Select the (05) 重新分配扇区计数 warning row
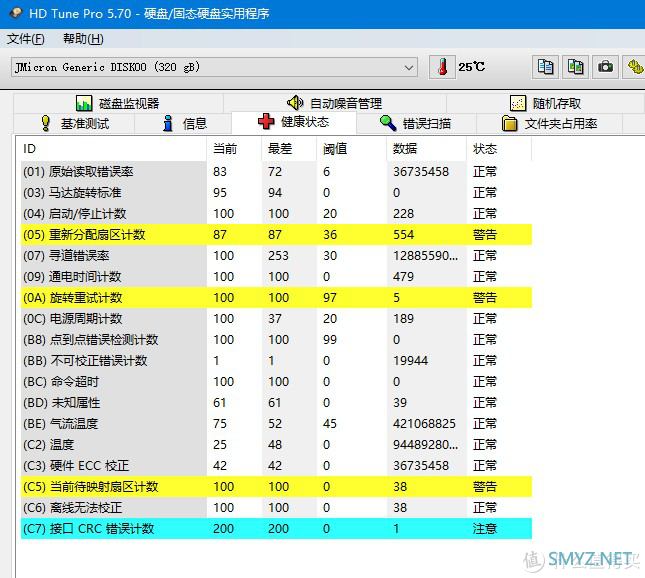645x578 pixels. pyautogui.click(x=276, y=234)
